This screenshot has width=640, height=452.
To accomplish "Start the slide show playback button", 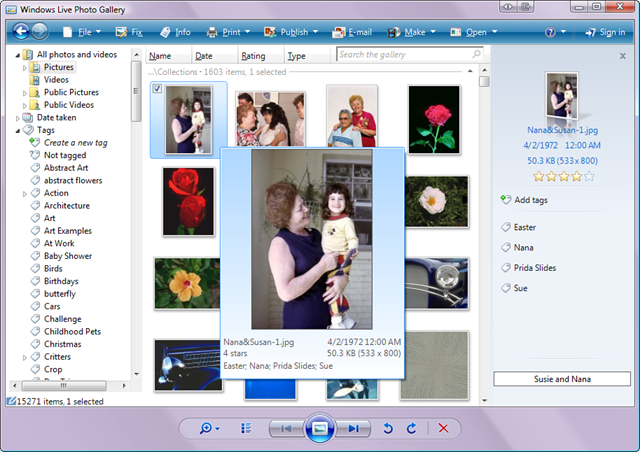I will (319, 429).
